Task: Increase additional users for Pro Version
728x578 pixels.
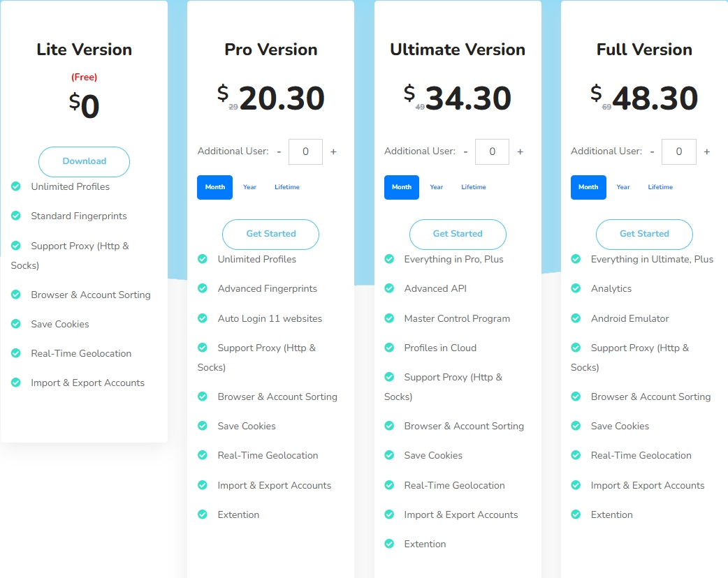Action: (333, 151)
